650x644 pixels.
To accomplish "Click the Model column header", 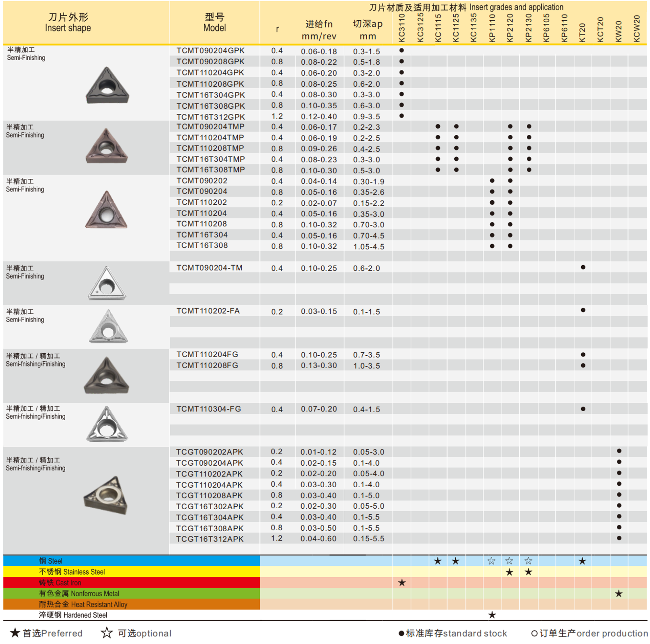I will tap(214, 22).
